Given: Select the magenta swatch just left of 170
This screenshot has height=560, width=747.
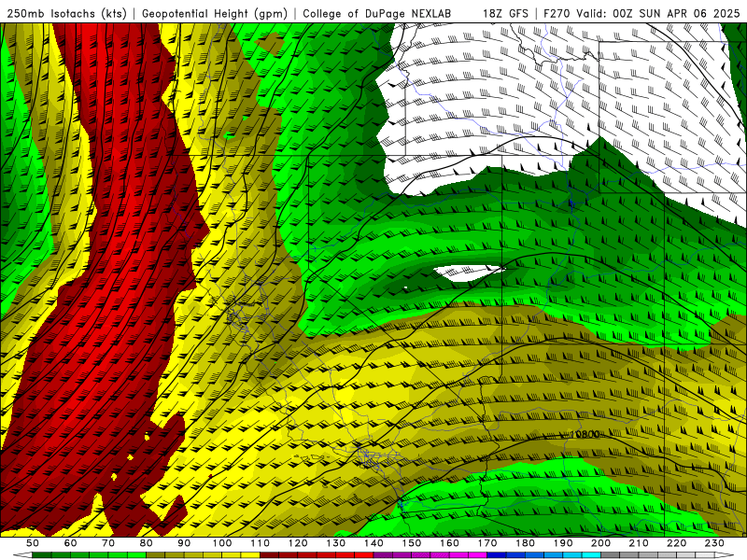Looking at the screenshot, I should 477,555.
